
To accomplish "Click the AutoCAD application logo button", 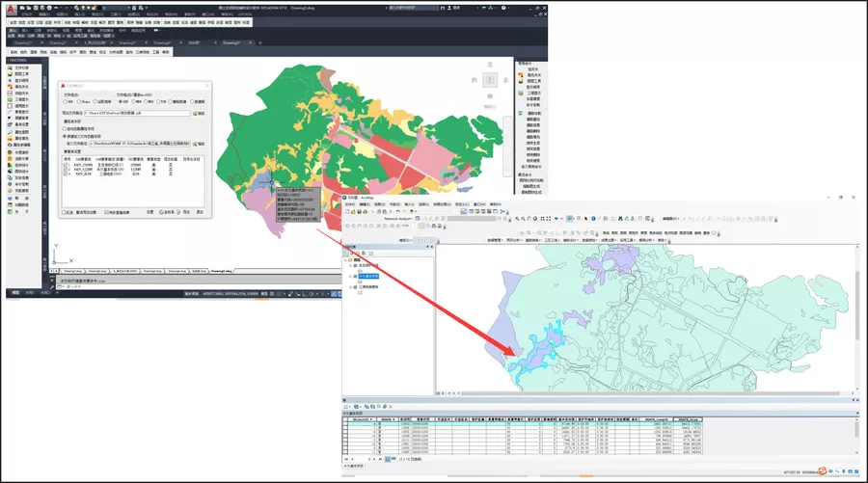I will pos(12,8).
